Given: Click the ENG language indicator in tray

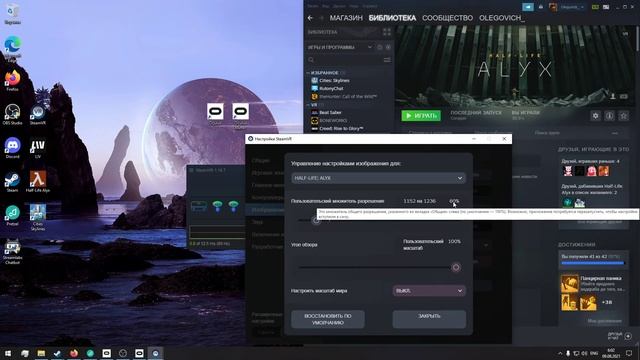Looking at the screenshot, I should click(594, 353).
